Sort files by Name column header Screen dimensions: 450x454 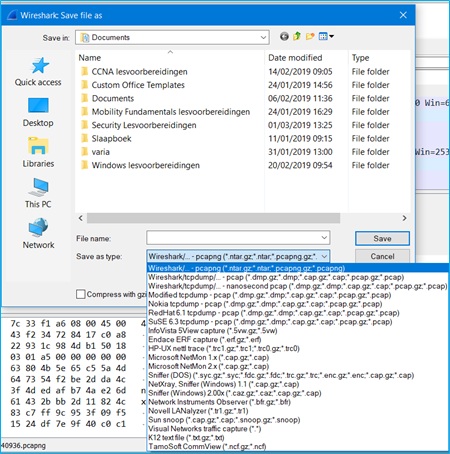(170, 57)
